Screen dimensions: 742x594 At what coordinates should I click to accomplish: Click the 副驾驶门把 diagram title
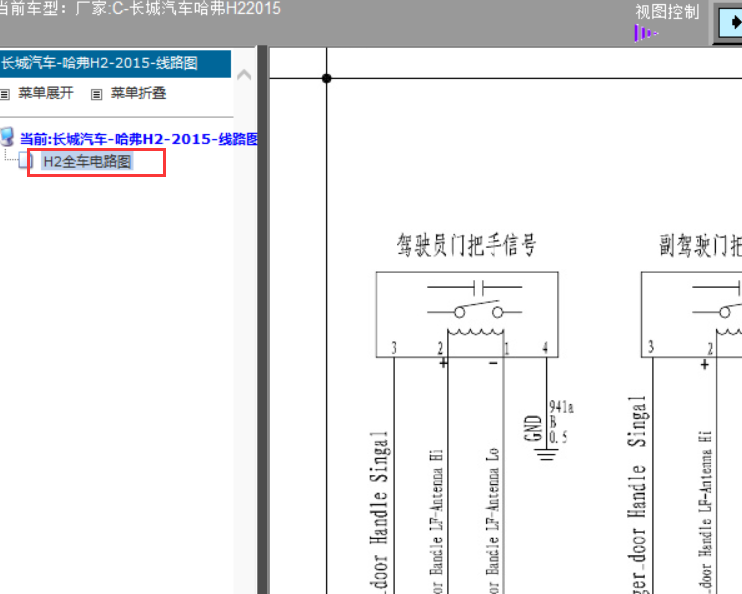point(700,246)
